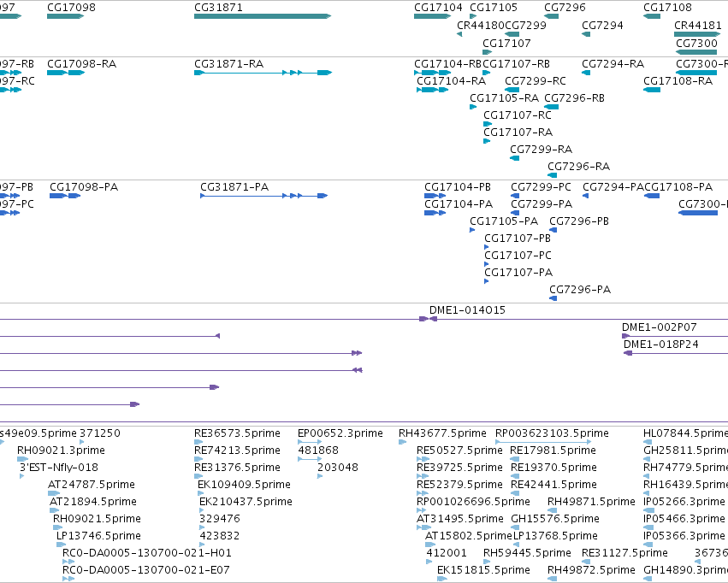Select the CG7296-PA label
The height and width of the screenshot is (583, 728).
pos(580,290)
